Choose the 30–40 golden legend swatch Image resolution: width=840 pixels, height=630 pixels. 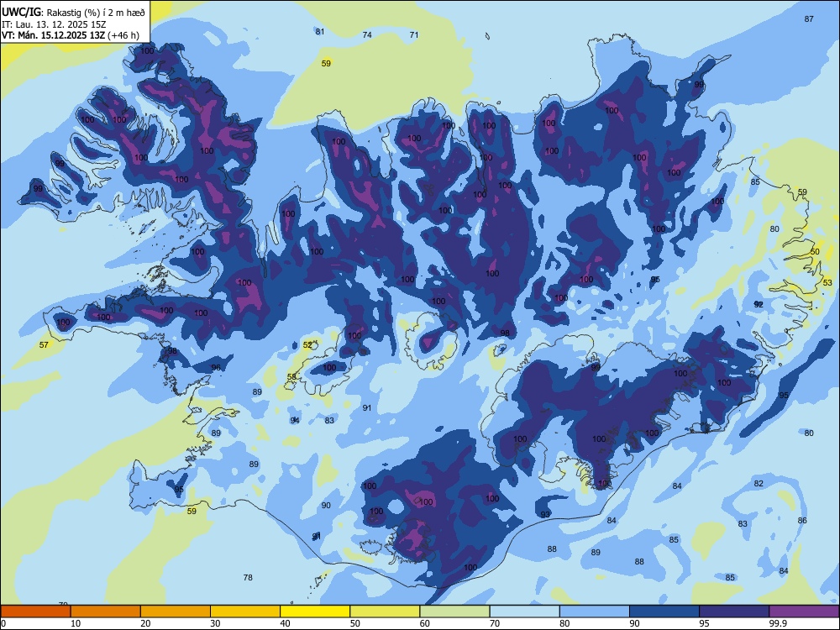[x=245, y=612]
